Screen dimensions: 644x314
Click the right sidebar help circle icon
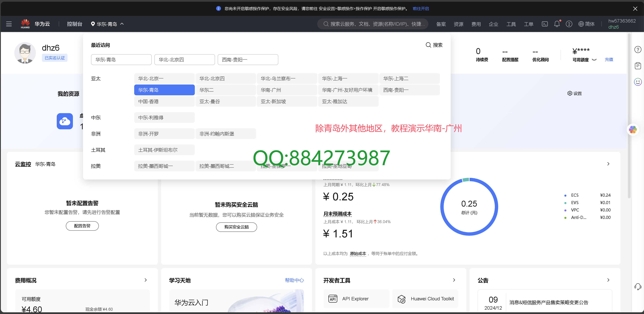point(638,49)
